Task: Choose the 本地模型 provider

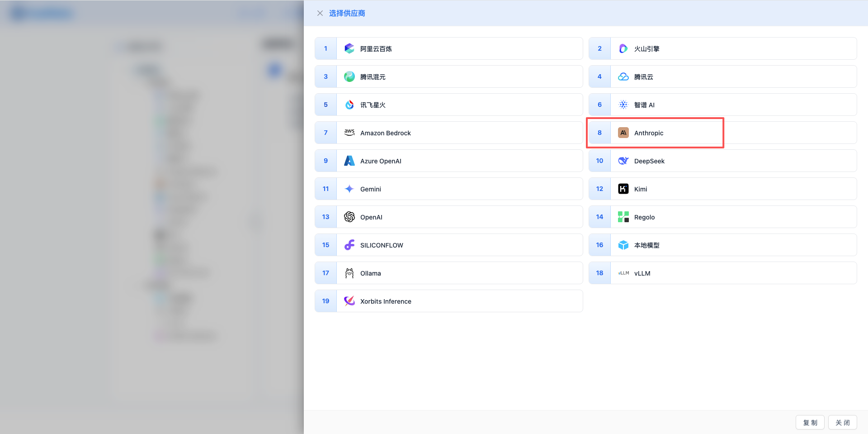Action: click(646, 245)
